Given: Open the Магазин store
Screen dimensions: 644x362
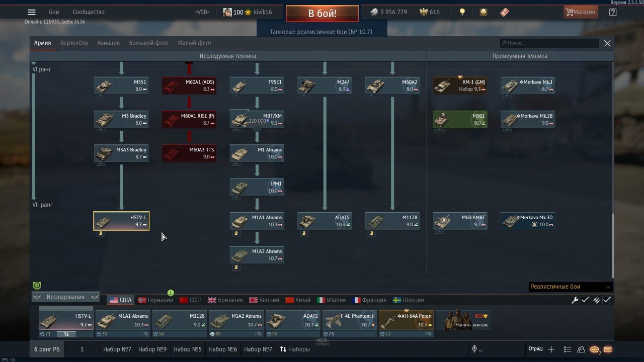Looking at the screenshot, I should (581, 12).
